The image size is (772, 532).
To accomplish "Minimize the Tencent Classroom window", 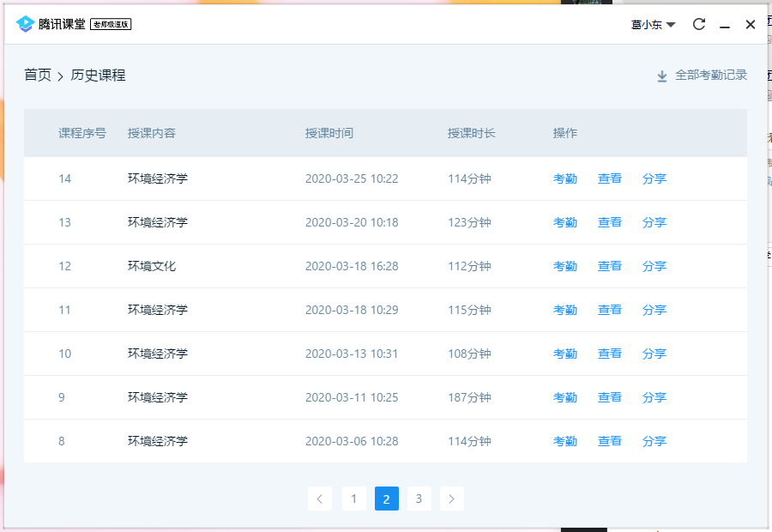I will (725, 26).
